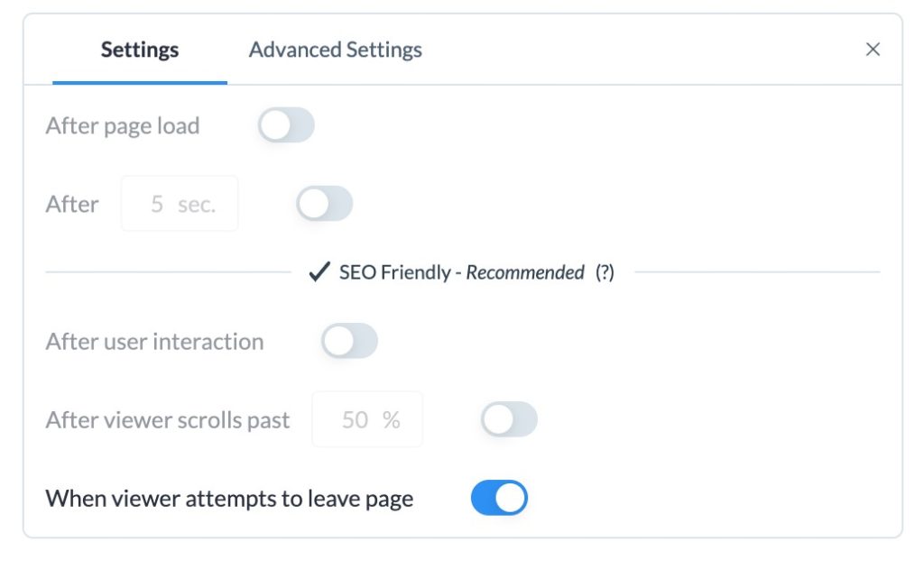Switch to the Advanced Settings tab
The image size is (924, 569).
(x=335, y=50)
